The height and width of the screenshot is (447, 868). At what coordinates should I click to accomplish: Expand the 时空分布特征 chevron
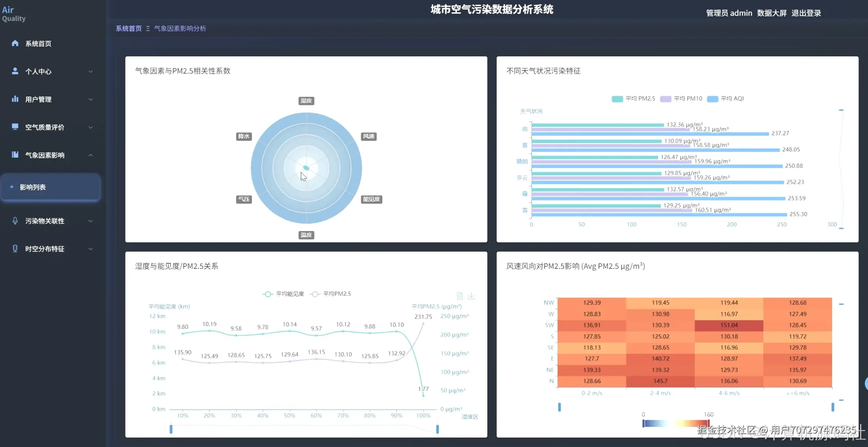pos(91,249)
